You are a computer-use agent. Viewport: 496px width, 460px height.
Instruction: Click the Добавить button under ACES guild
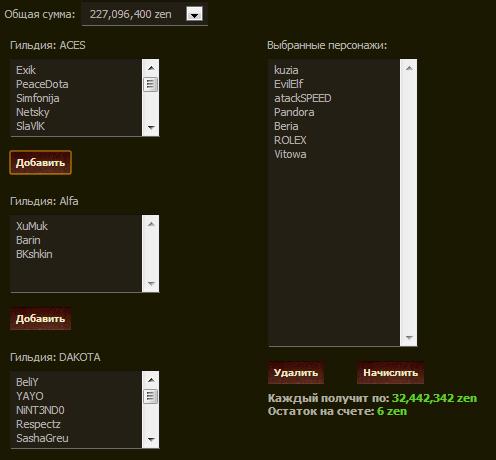(x=40, y=163)
